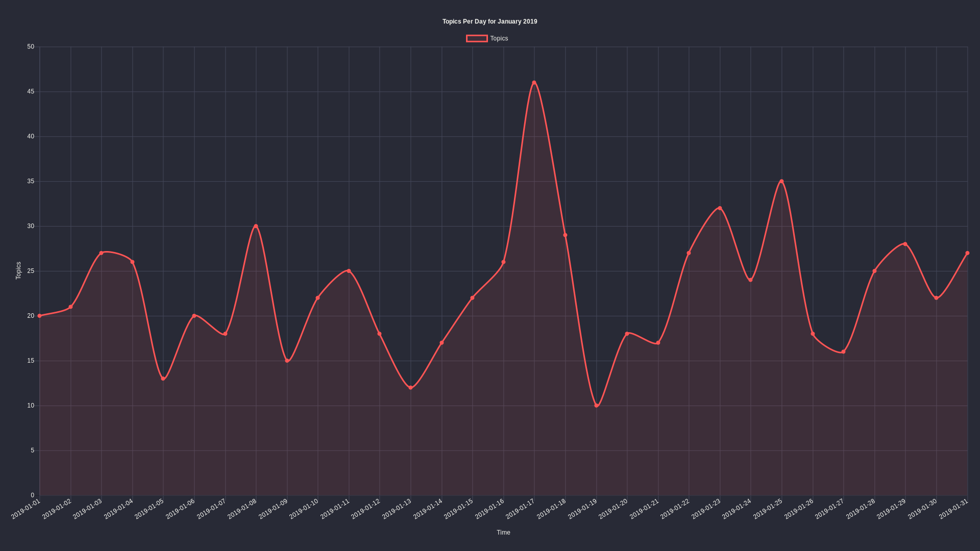Viewport: 980px width, 551px height.
Task: Select the data point for 2019-01-02
Action: tap(70, 307)
